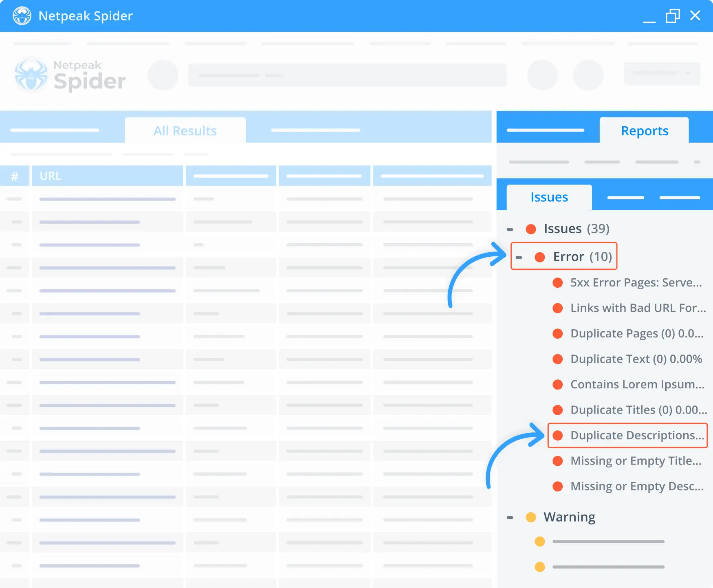Click the red dot beside Contains Lorem Ipsum
The height and width of the screenshot is (588, 713).
[558, 384]
